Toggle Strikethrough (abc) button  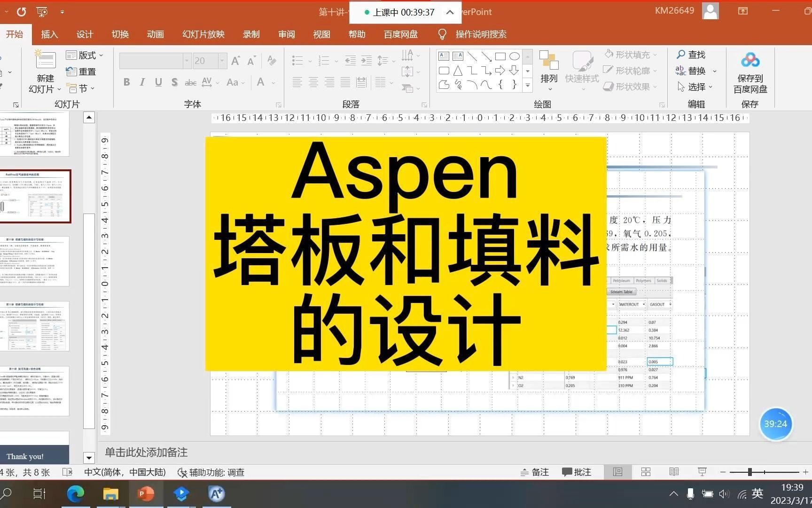(190, 83)
